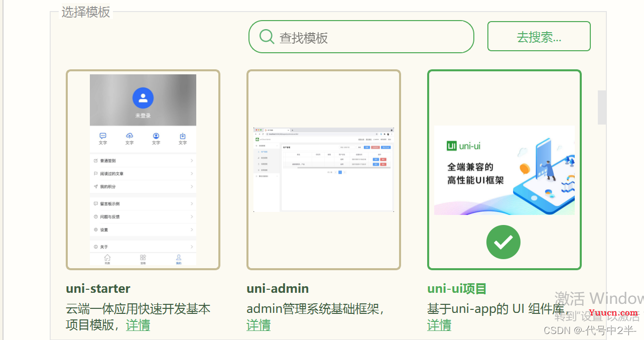
Task: Click description 基于uni-app的 UI 组件库
Action: pos(497,308)
